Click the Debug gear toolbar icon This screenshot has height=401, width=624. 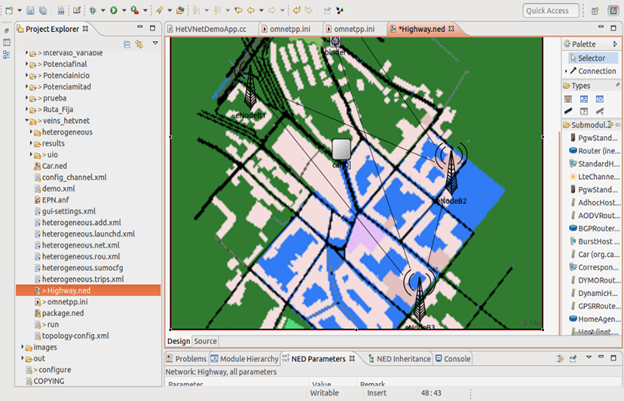93,10
